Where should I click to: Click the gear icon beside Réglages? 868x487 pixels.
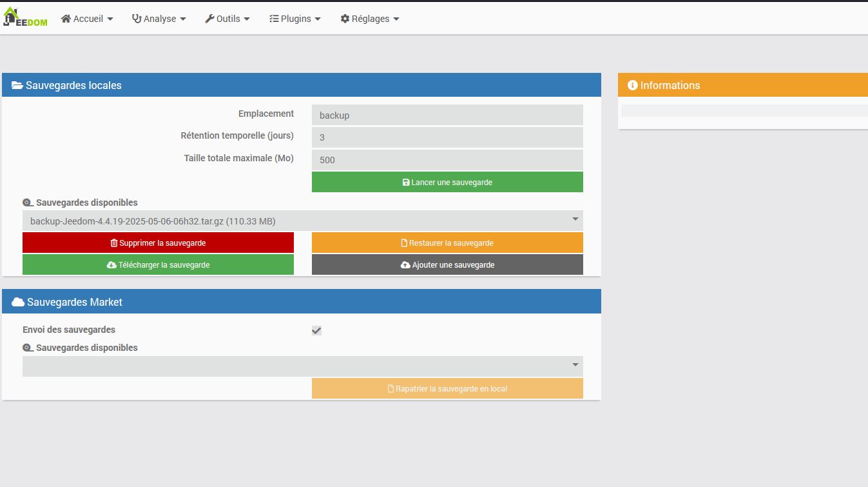click(x=345, y=19)
